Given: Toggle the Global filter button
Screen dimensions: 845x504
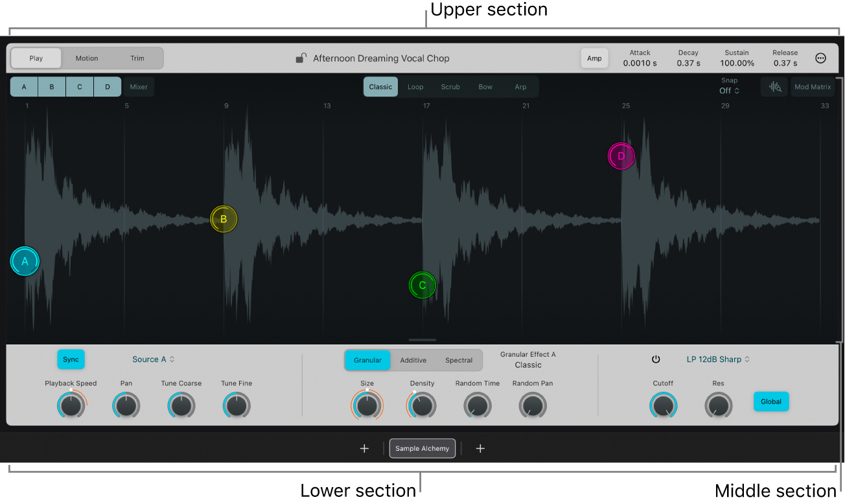Looking at the screenshot, I should pos(770,401).
